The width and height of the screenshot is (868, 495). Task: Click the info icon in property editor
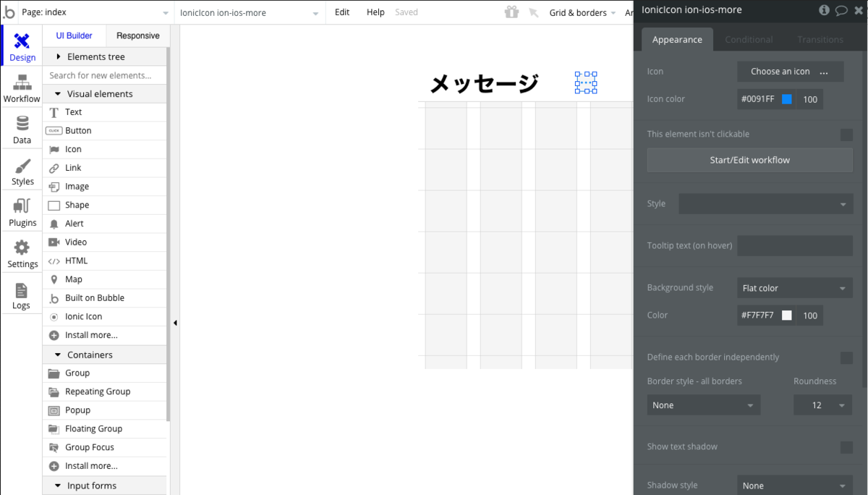click(x=825, y=10)
